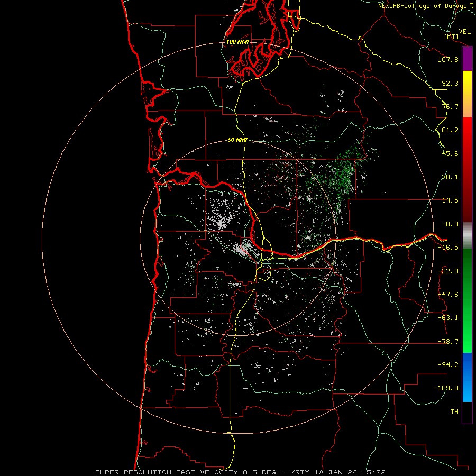The image size is (476, 476).
Task: Click the -47.6 velocity scale value
Action: [x=448, y=295]
